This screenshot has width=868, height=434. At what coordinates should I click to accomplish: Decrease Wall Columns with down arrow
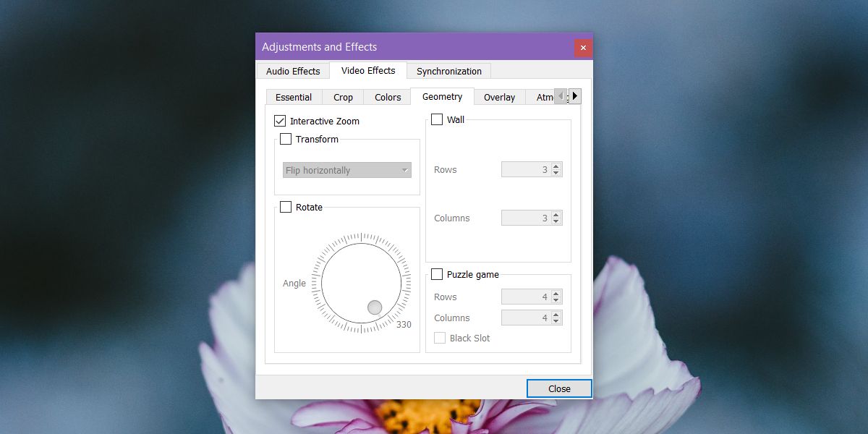pos(556,221)
